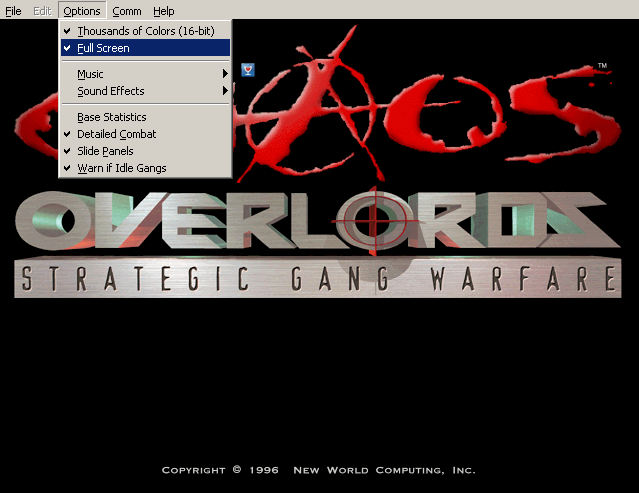
Task: Toggle Thousands of Colors (16-bit) option
Action: pos(145,31)
